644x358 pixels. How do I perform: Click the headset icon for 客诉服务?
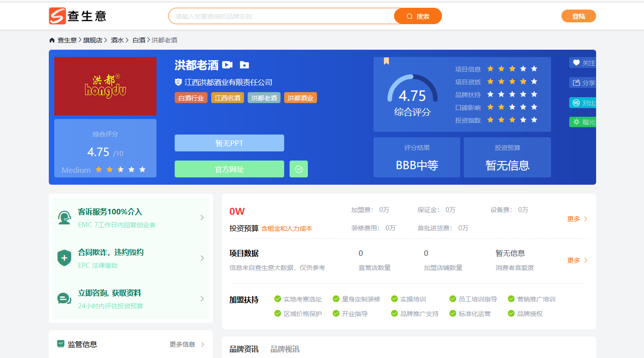64,218
